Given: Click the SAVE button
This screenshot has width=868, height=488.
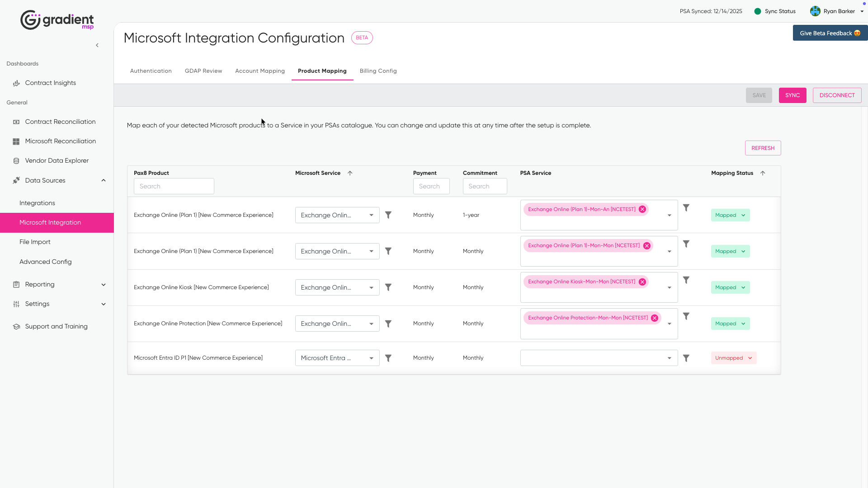Looking at the screenshot, I should coord(759,95).
